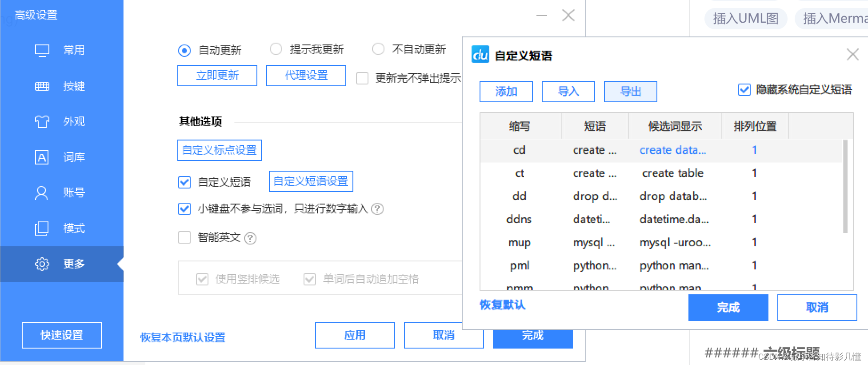Select the cd phrase row
This screenshot has height=365, width=868.
pos(661,150)
